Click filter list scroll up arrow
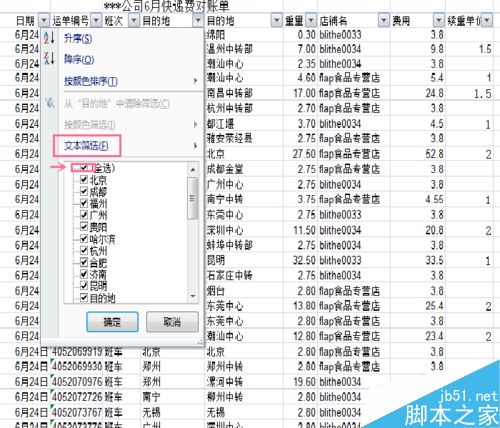This screenshot has height=428, width=500. 193,170
